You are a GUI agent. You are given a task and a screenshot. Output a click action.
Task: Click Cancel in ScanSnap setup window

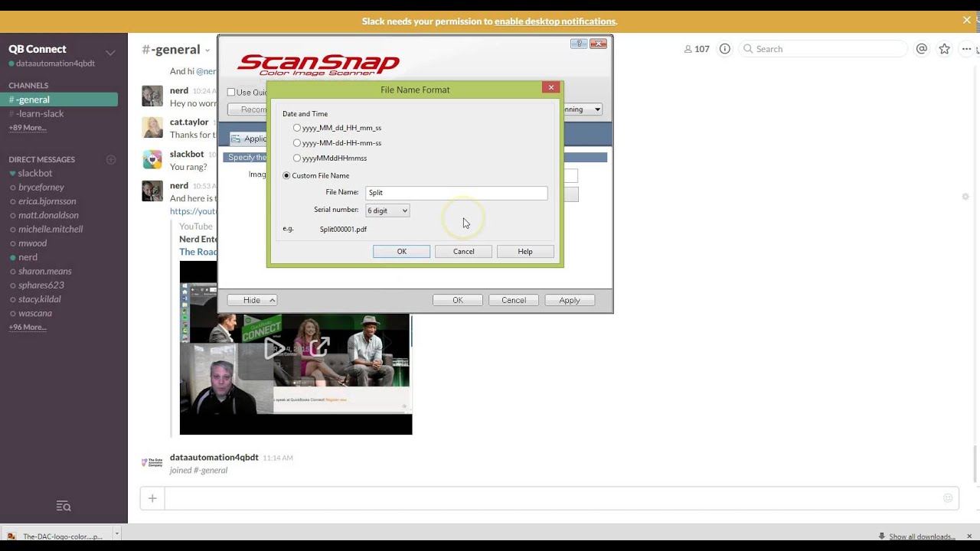coord(514,301)
